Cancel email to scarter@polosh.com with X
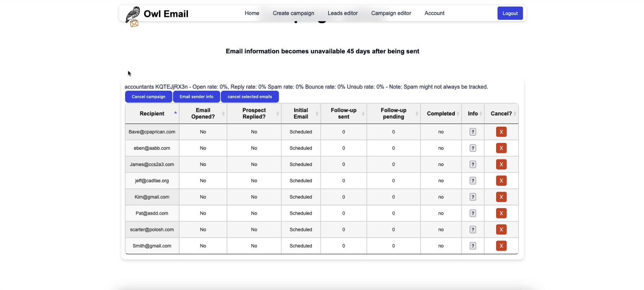644x290 pixels. (501, 229)
